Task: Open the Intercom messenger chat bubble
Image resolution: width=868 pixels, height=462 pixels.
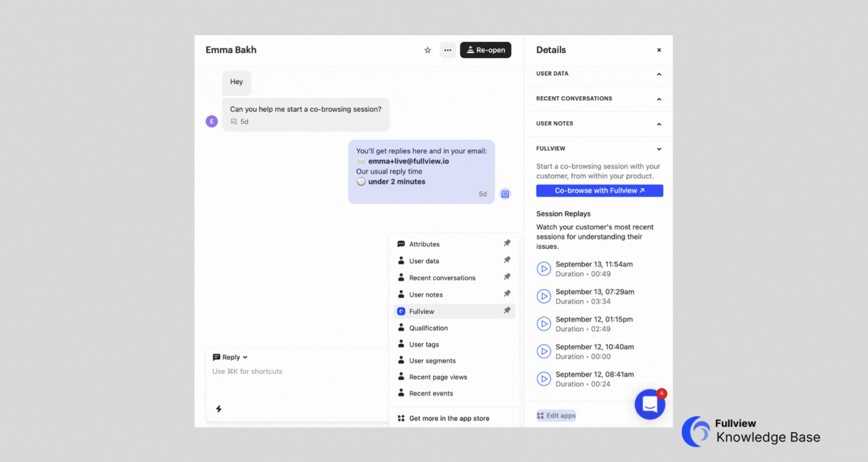Action: [650, 405]
